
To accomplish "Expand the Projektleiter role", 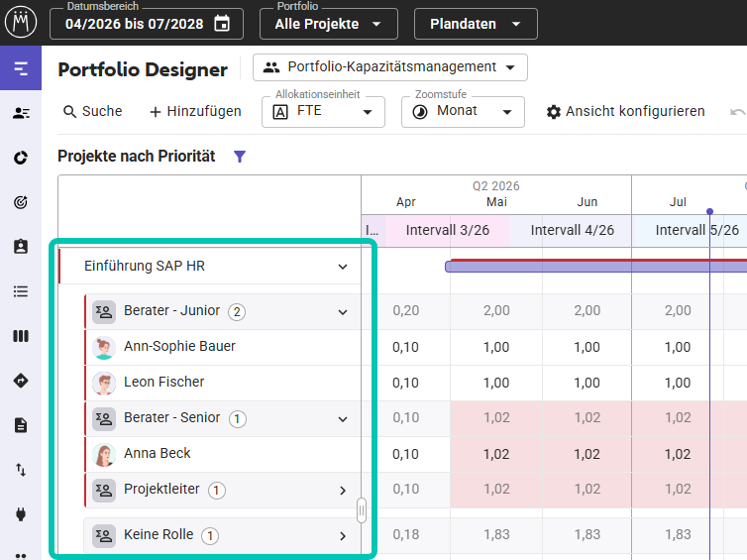I will pos(343,491).
